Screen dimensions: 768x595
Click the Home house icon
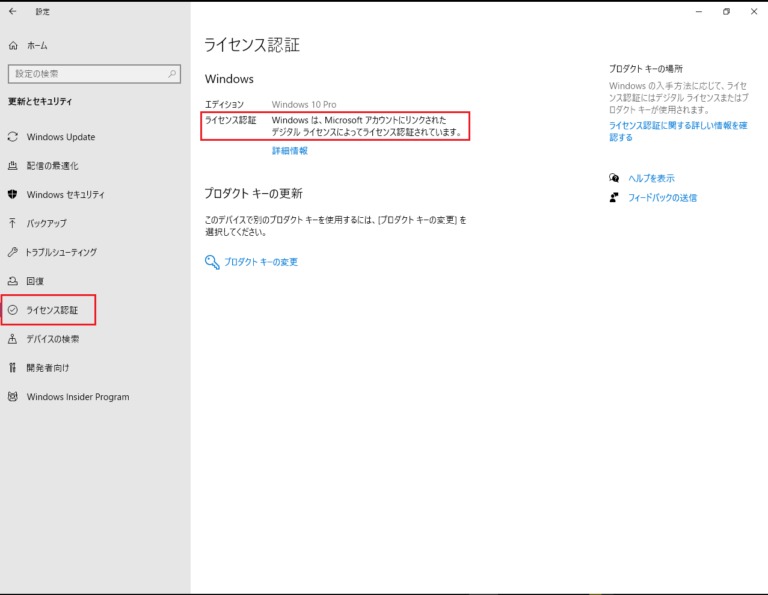[x=13, y=46]
